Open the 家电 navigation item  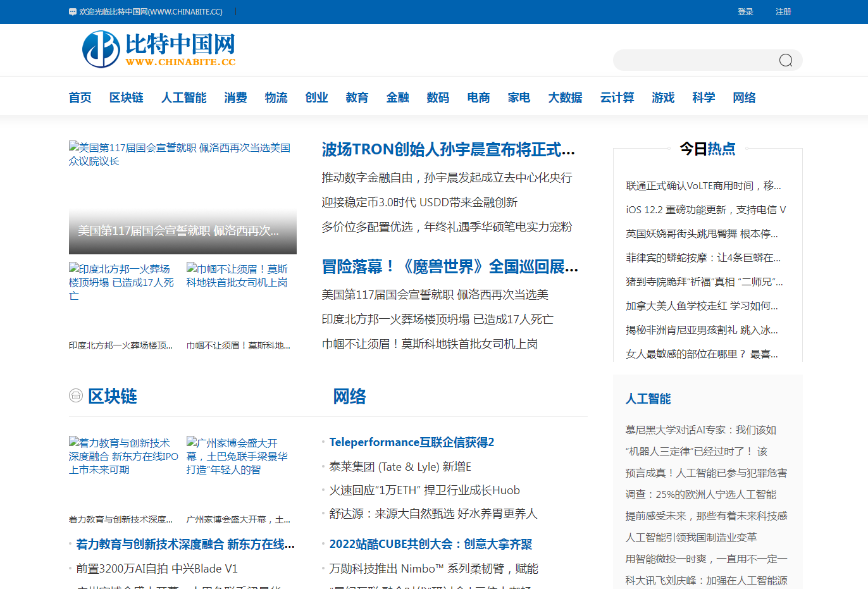coord(519,97)
